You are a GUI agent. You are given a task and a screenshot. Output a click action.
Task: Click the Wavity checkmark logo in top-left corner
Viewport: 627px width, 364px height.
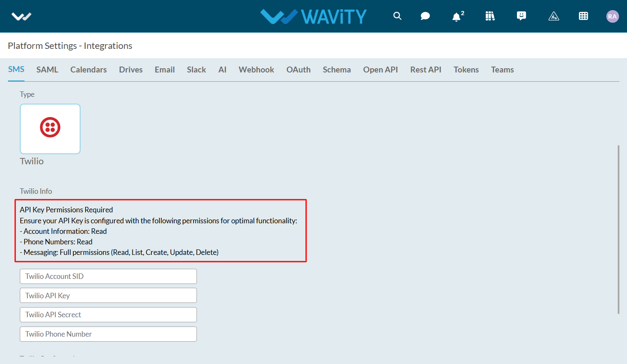click(22, 16)
